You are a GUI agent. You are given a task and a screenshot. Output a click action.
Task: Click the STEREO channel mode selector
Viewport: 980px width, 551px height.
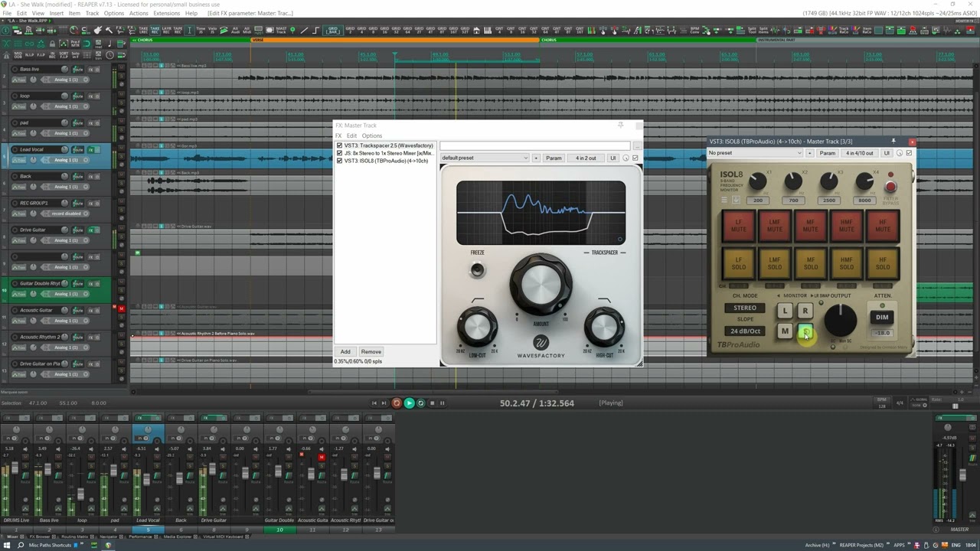[x=745, y=308]
